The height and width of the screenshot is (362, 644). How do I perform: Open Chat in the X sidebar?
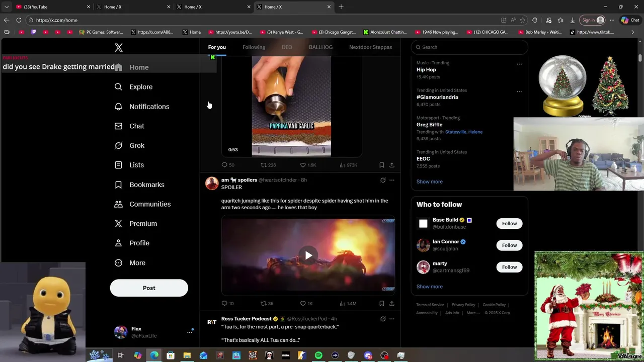pyautogui.click(x=129, y=126)
